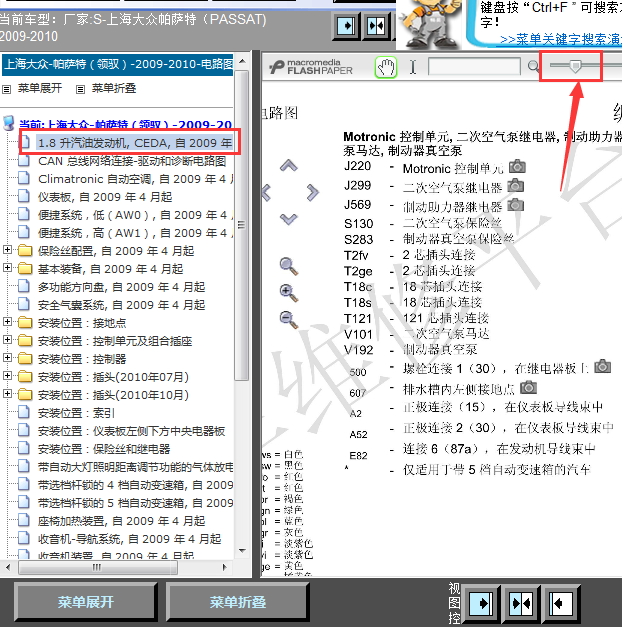The width and height of the screenshot is (622, 627).
Task: Click bottom view control expand-right button
Action: pos(482,603)
